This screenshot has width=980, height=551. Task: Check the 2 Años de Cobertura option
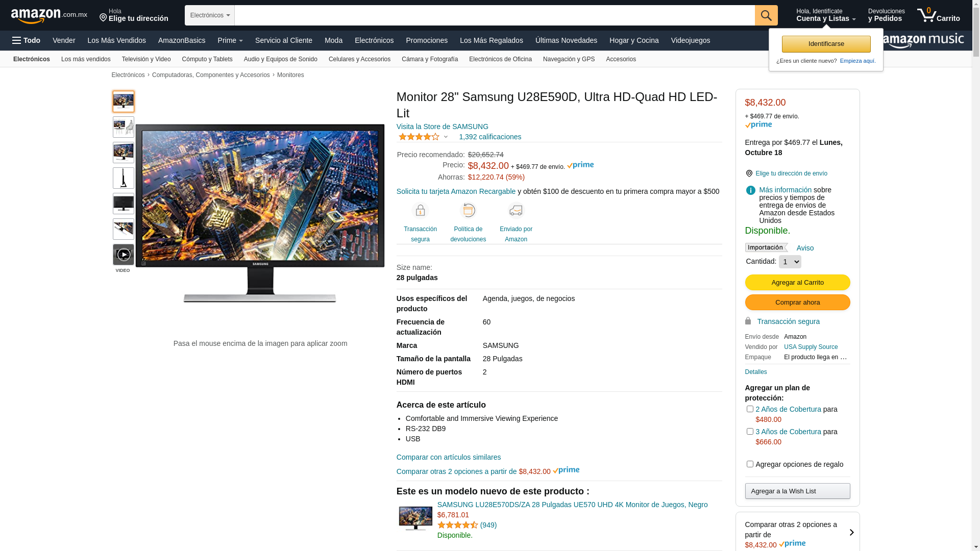point(750,409)
